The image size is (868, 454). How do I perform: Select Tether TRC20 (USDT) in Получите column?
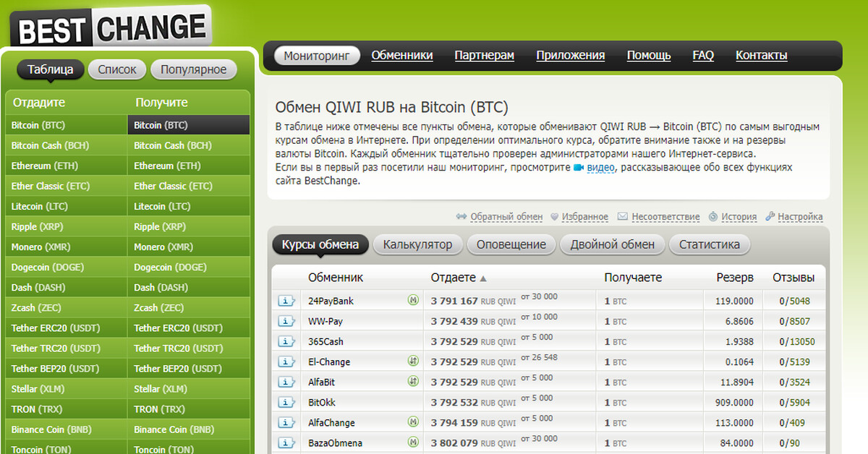point(189,348)
